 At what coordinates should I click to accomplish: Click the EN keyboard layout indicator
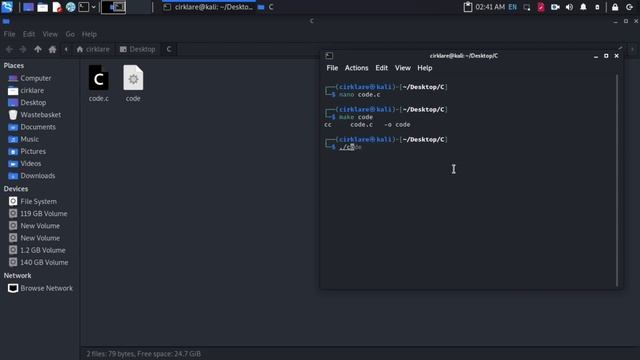point(513,7)
